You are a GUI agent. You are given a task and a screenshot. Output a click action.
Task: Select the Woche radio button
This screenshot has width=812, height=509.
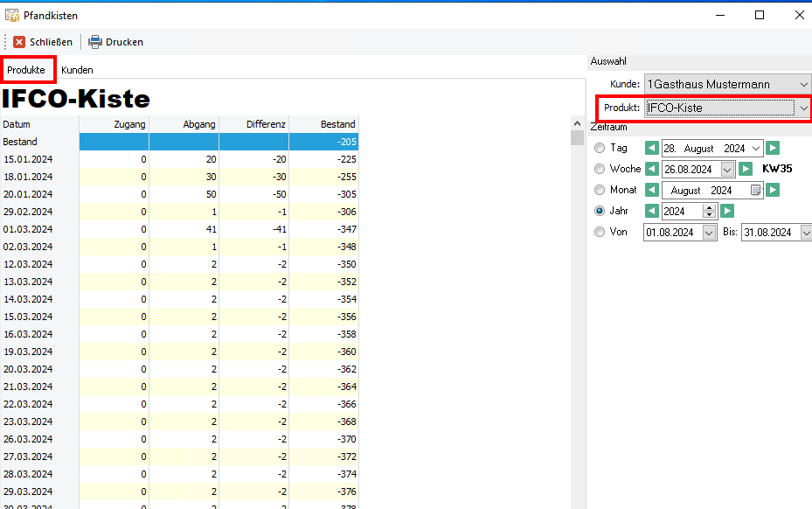coord(599,169)
